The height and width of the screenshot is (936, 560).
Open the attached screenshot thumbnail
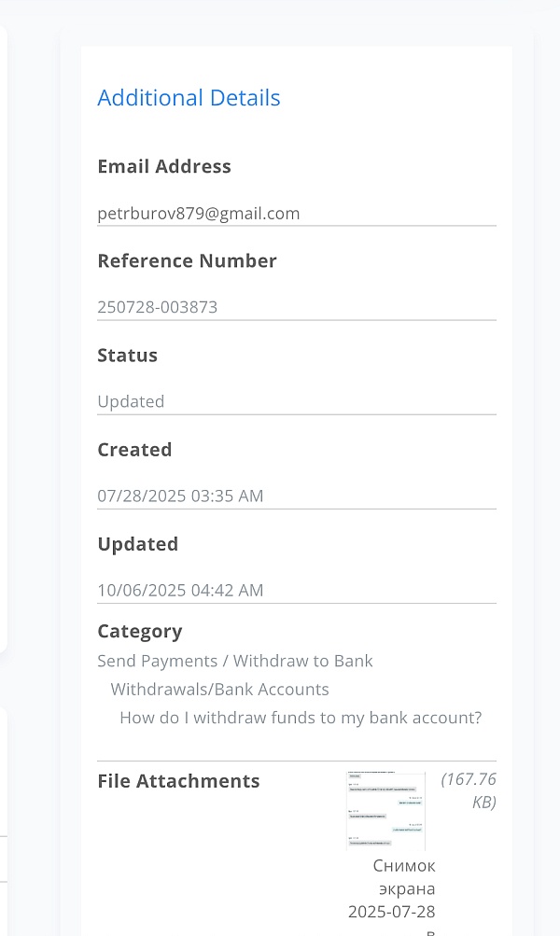pos(385,810)
